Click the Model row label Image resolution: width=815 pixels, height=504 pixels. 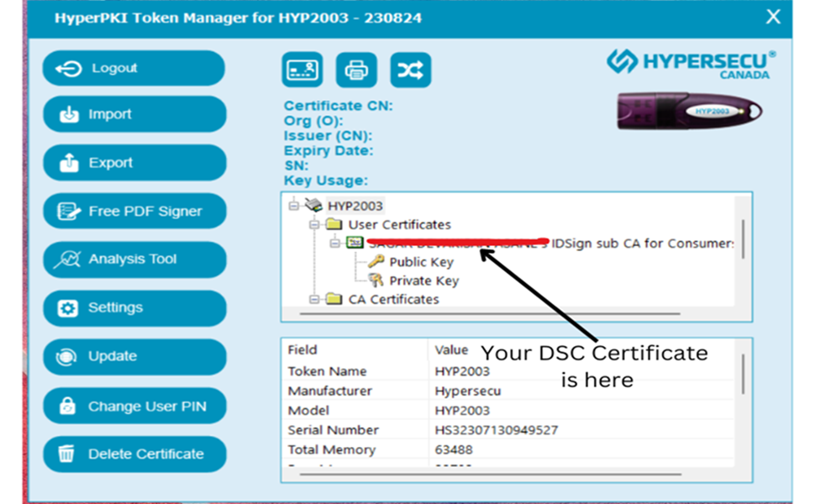[x=308, y=411]
